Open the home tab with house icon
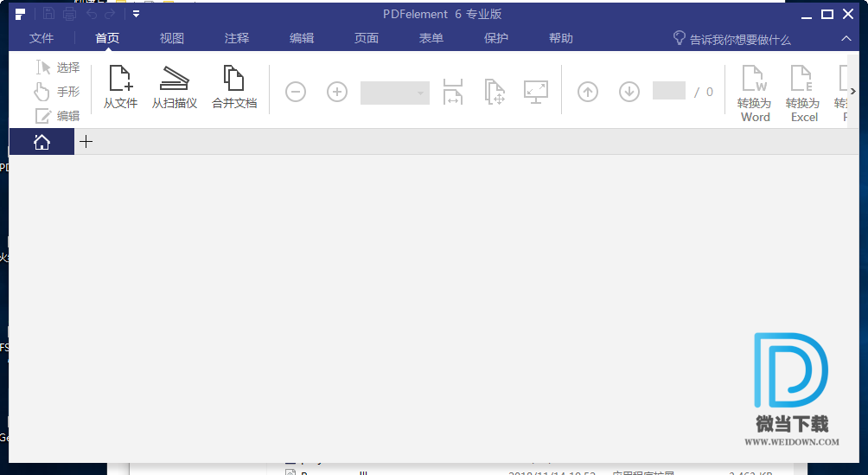 (x=41, y=142)
